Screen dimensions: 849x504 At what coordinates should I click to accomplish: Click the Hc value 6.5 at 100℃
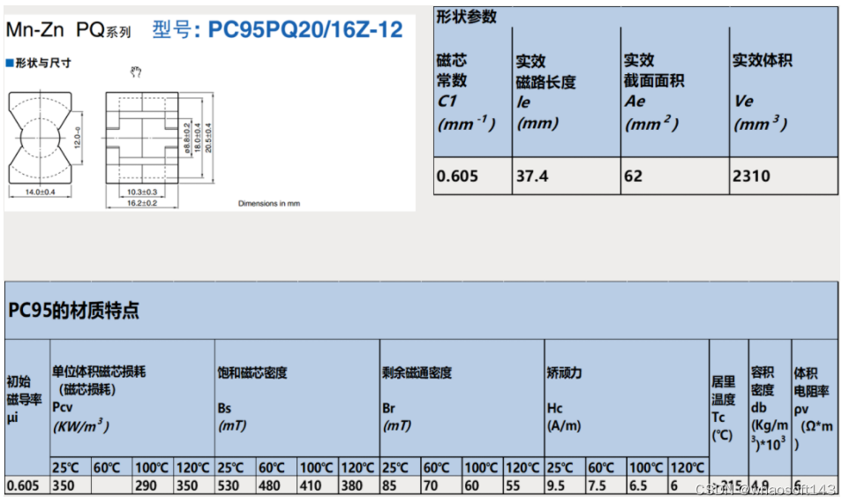(x=638, y=485)
